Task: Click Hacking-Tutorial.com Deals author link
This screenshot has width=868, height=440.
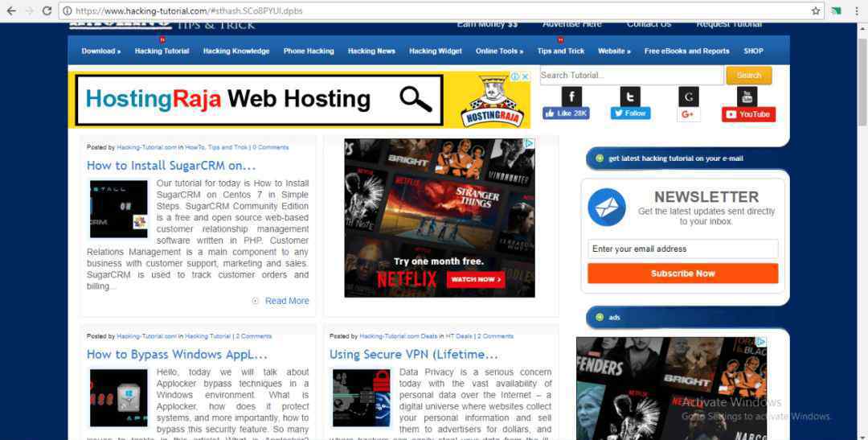Action: tap(398, 336)
